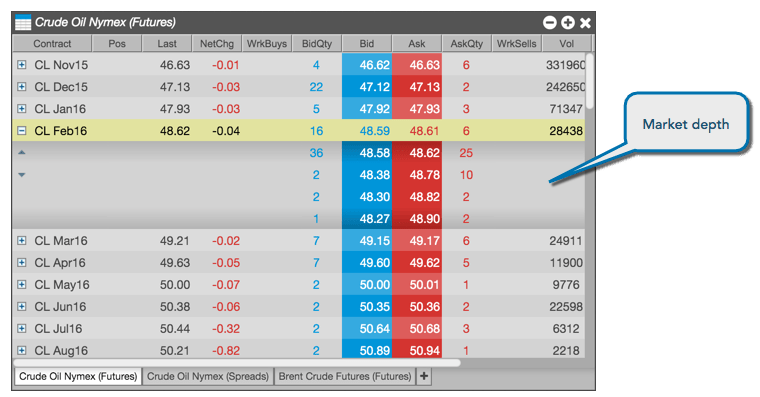Click the horizontal scrollbar at bottom
The width and height of the screenshot is (760, 397).
(x=237, y=362)
